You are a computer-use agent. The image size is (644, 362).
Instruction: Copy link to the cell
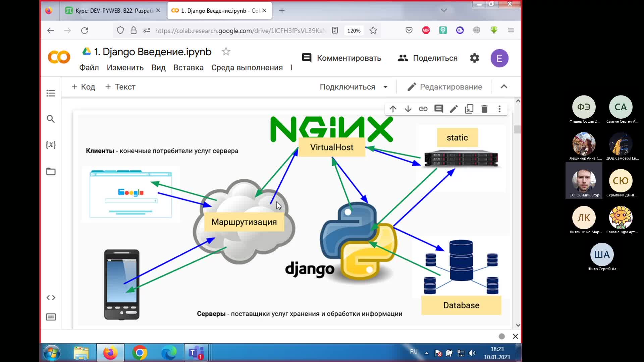[423, 109]
